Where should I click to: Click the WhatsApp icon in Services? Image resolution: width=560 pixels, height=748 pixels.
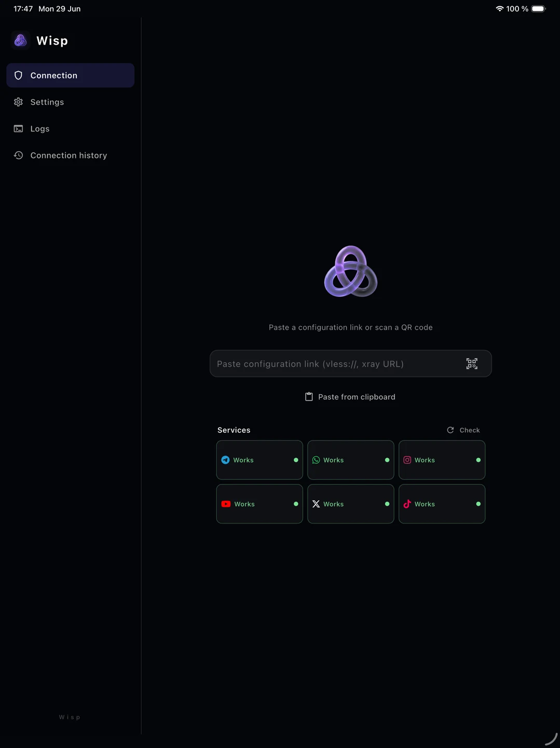(x=316, y=460)
